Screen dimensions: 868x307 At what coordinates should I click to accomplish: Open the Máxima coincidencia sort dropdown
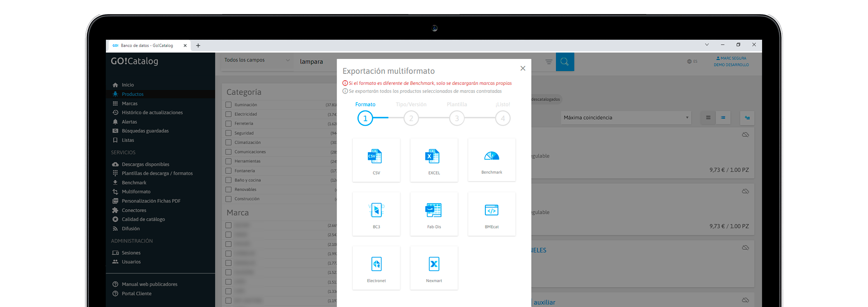point(626,118)
